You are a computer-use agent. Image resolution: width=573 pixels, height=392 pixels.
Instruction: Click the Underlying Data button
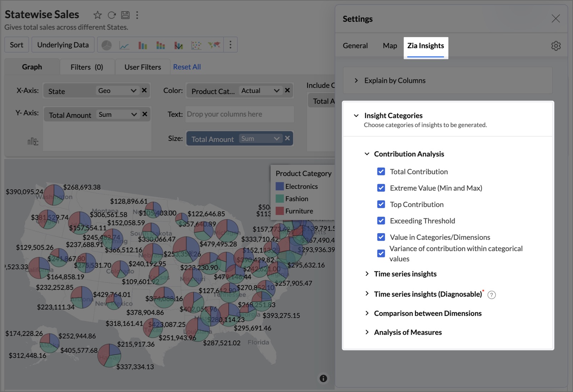point(63,45)
